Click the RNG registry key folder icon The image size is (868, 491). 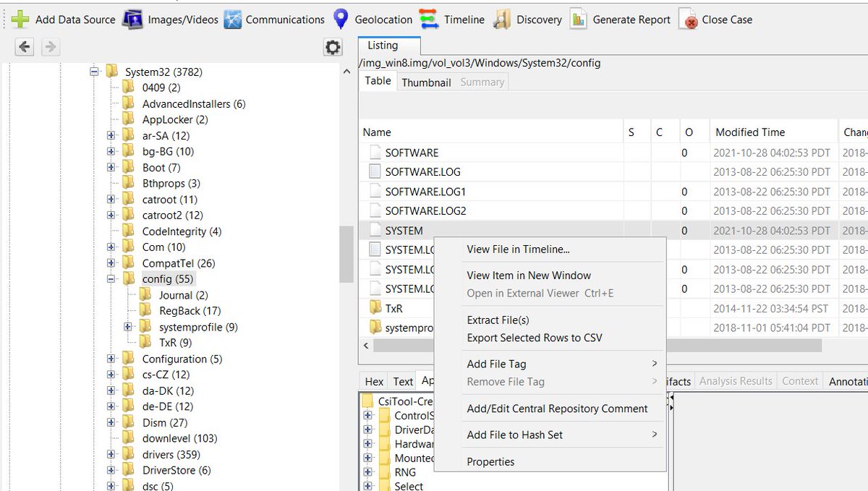[x=385, y=472]
